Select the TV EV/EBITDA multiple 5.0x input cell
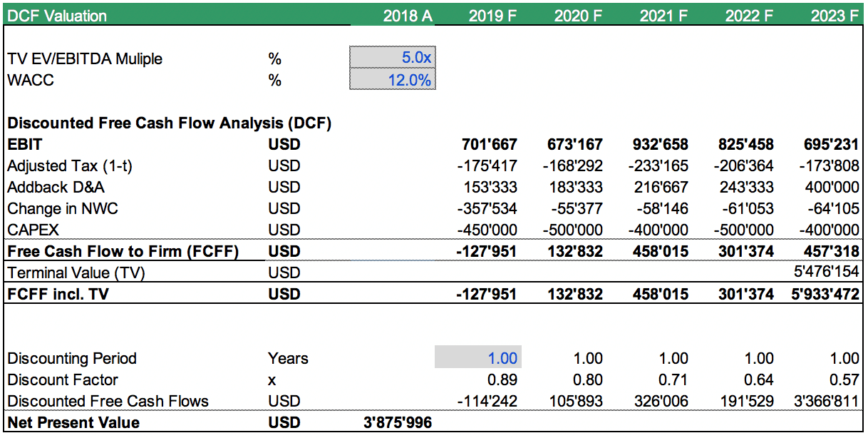The width and height of the screenshot is (868, 438). pyautogui.click(x=392, y=58)
